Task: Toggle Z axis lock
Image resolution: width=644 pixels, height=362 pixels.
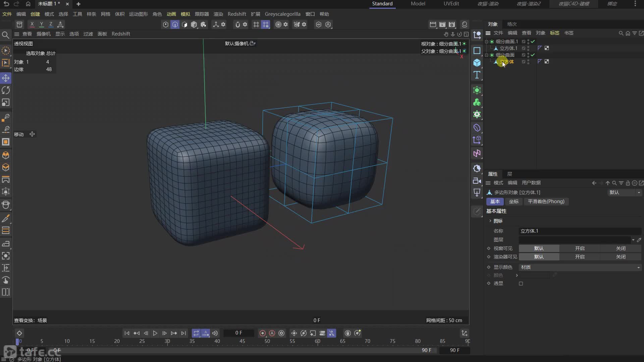Action: point(51,24)
